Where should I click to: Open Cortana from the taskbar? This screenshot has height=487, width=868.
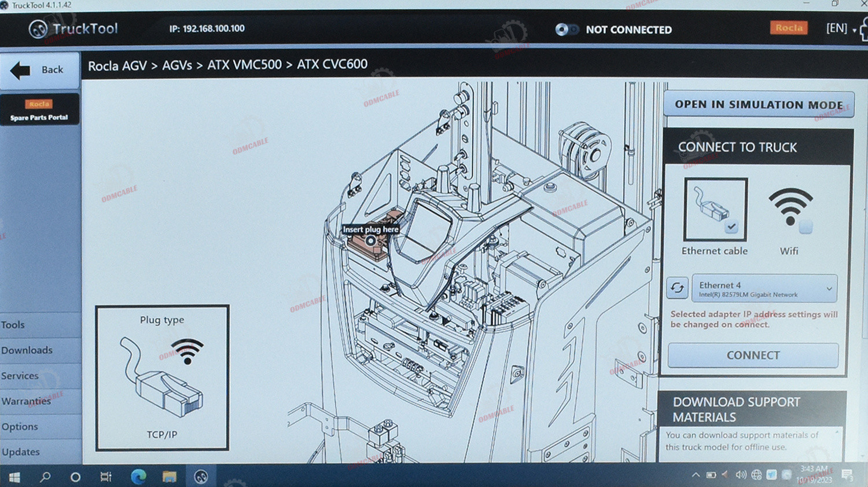75,477
